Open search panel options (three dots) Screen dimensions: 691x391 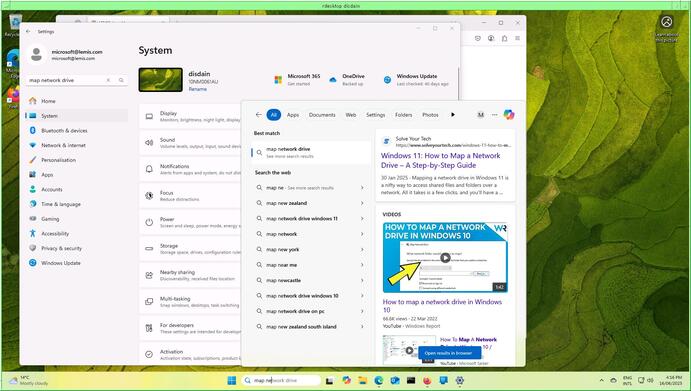pos(494,115)
